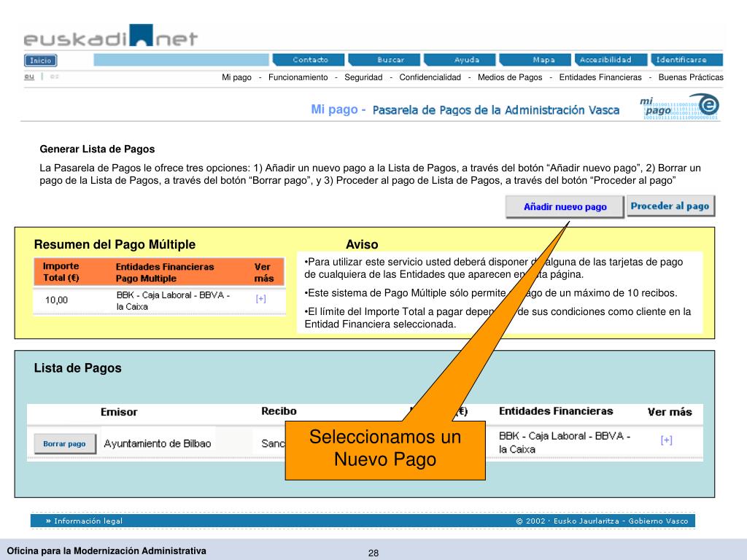
Task: Click the Emisor column header
Action: click(119, 412)
